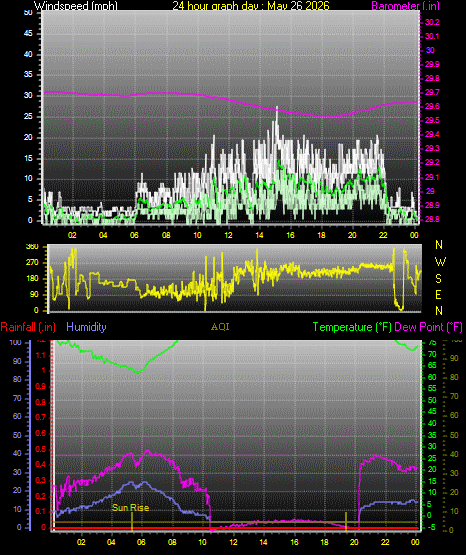Viewport: 466px width, 555px height.
Task: Click the 06 hour tick on bottom graph
Action: point(141,542)
